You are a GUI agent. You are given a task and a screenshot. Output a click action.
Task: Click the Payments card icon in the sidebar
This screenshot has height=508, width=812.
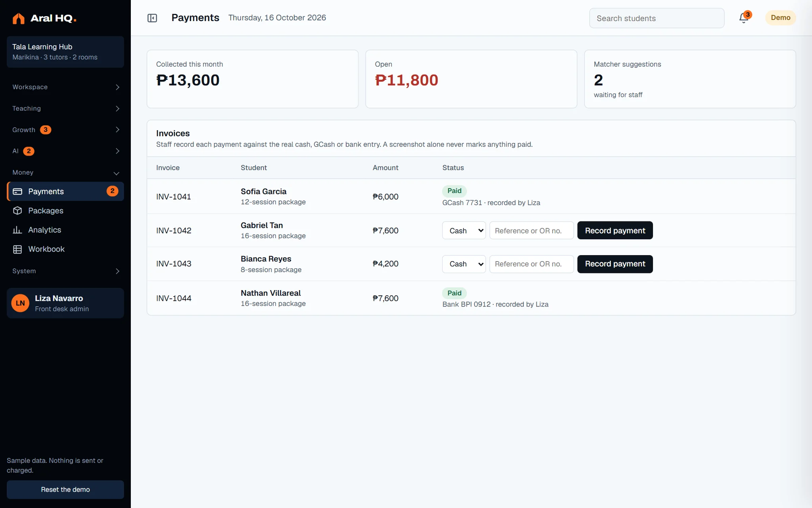[x=17, y=191]
